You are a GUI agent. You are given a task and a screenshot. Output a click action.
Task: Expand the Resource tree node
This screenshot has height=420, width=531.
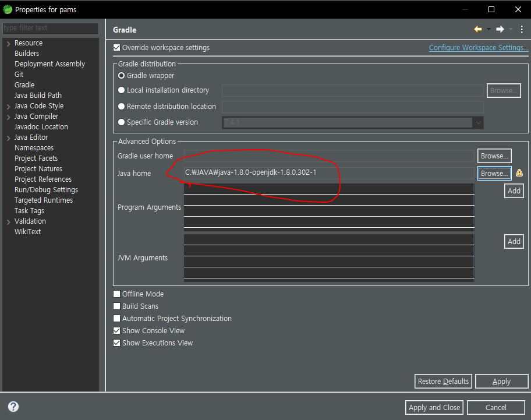click(9, 43)
